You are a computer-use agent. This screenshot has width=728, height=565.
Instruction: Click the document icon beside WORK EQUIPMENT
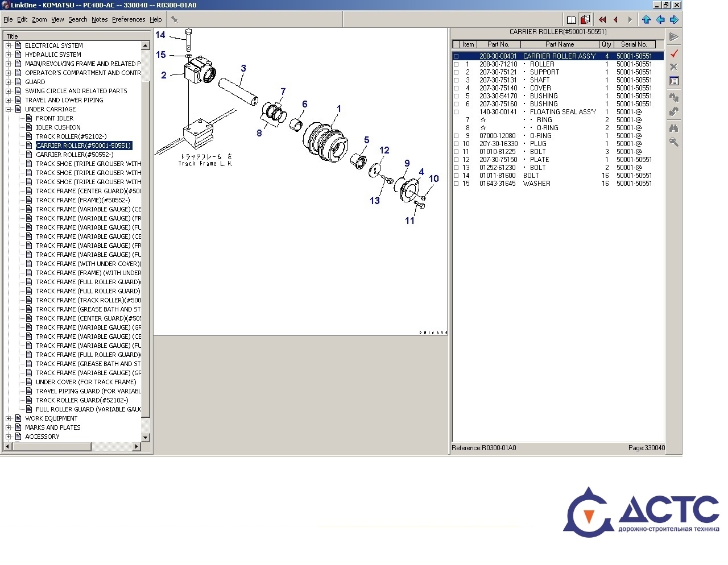(18, 418)
